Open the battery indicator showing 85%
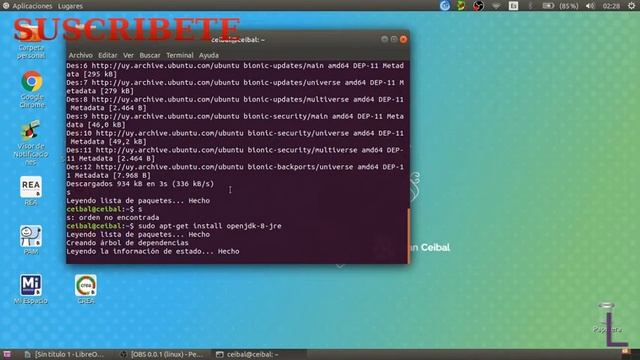The image size is (640, 360). point(560,6)
